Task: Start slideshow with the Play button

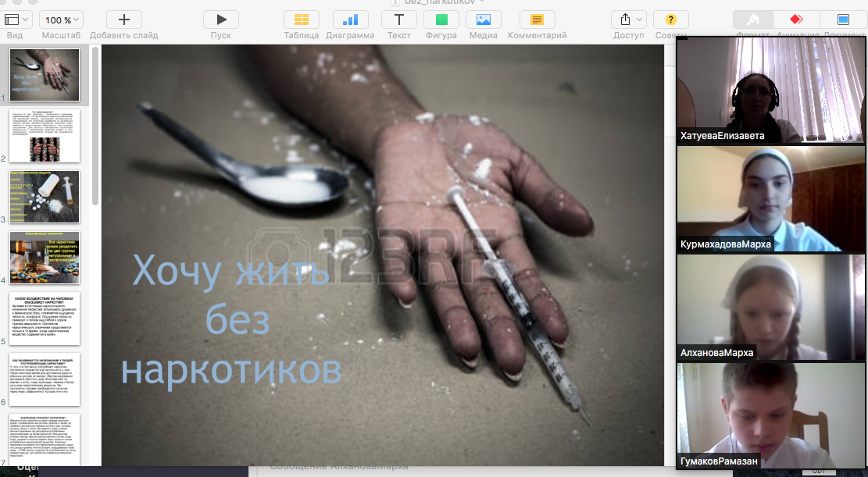Action: tap(221, 20)
